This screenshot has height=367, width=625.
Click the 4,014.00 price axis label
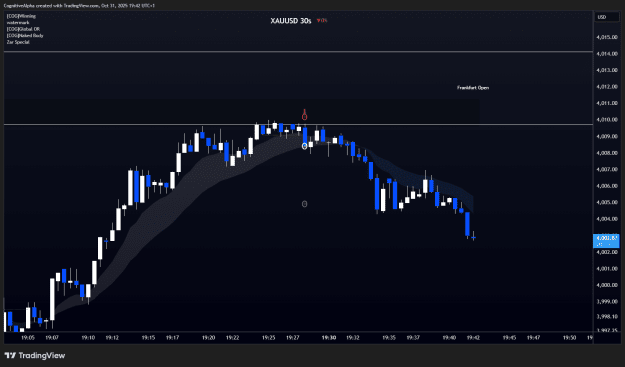click(x=607, y=54)
